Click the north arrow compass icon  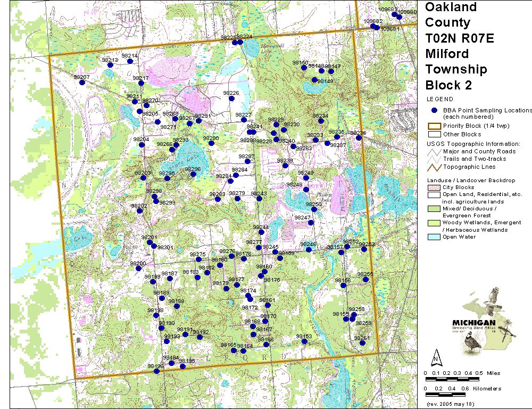pyautogui.click(x=435, y=356)
